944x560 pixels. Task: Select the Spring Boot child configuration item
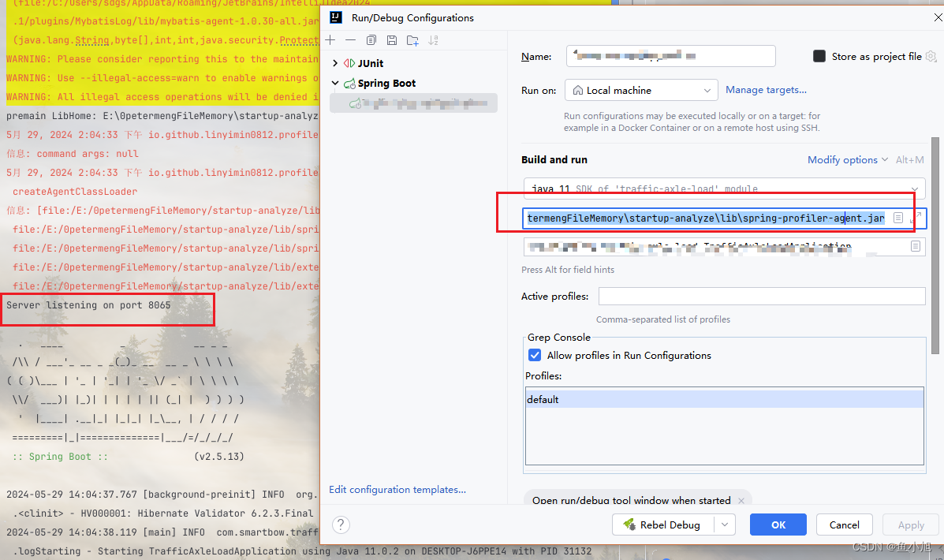413,103
